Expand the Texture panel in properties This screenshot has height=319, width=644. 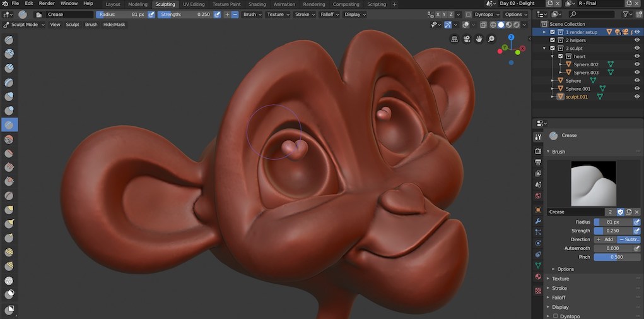[560, 279]
